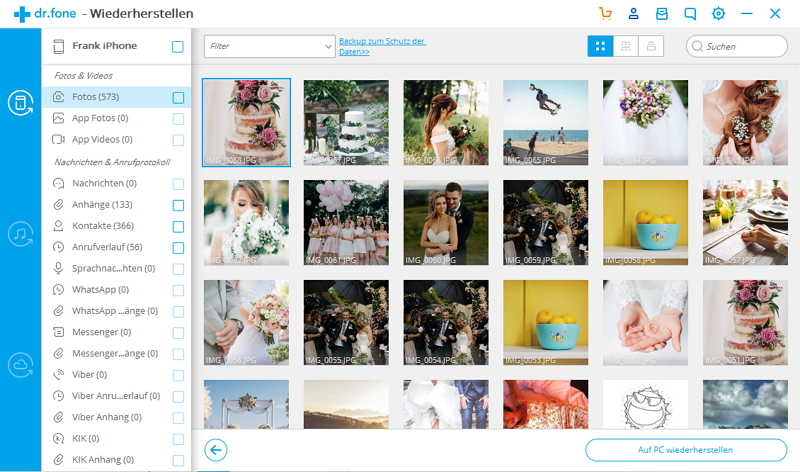The width and height of the screenshot is (800, 472).
Task: Click the search magnifier icon
Action: point(697,46)
